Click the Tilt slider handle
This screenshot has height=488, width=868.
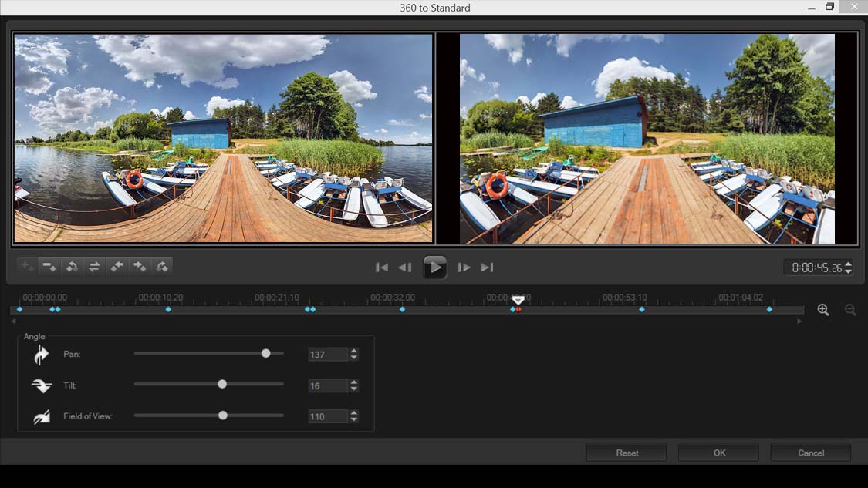click(222, 384)
